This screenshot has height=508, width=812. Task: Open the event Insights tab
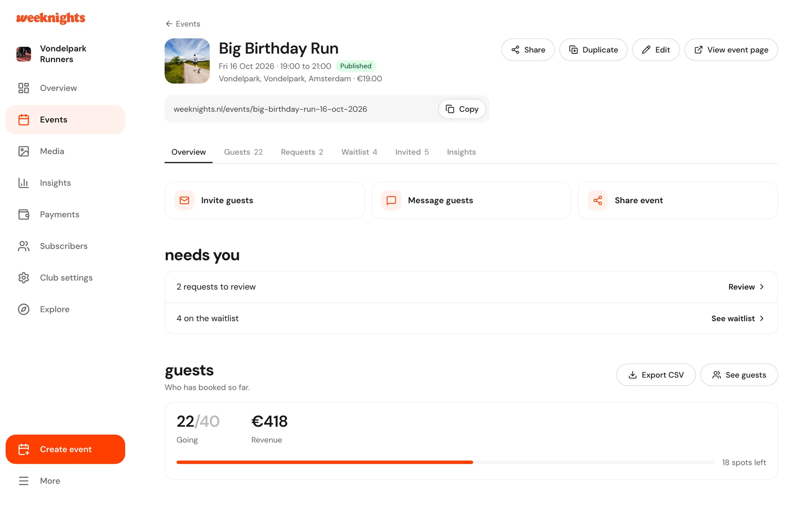point(461,152)
